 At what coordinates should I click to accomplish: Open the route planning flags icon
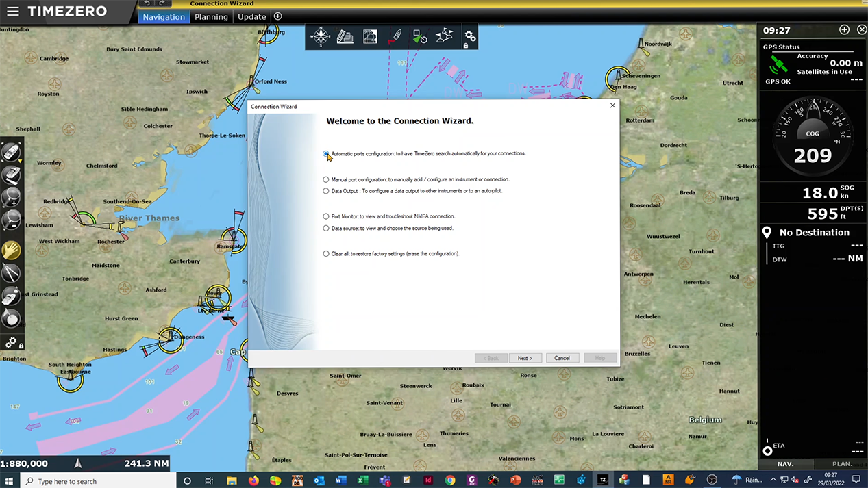point(444,36)
